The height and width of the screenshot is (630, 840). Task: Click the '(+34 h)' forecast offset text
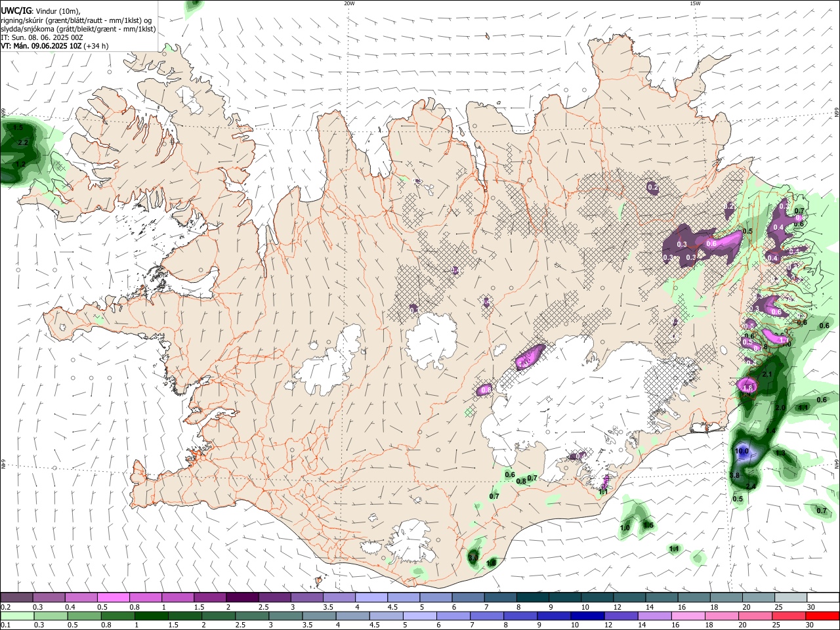[x=96, y=46]
